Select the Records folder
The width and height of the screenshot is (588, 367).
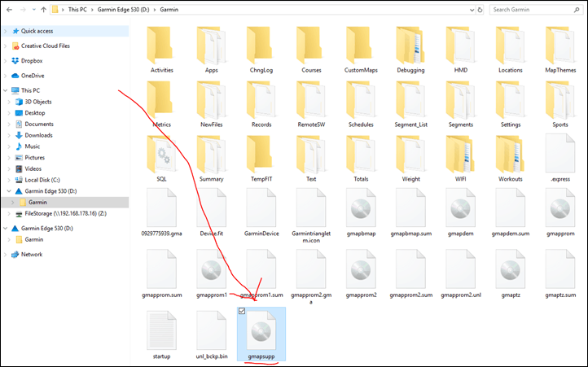tap(261, 104)
